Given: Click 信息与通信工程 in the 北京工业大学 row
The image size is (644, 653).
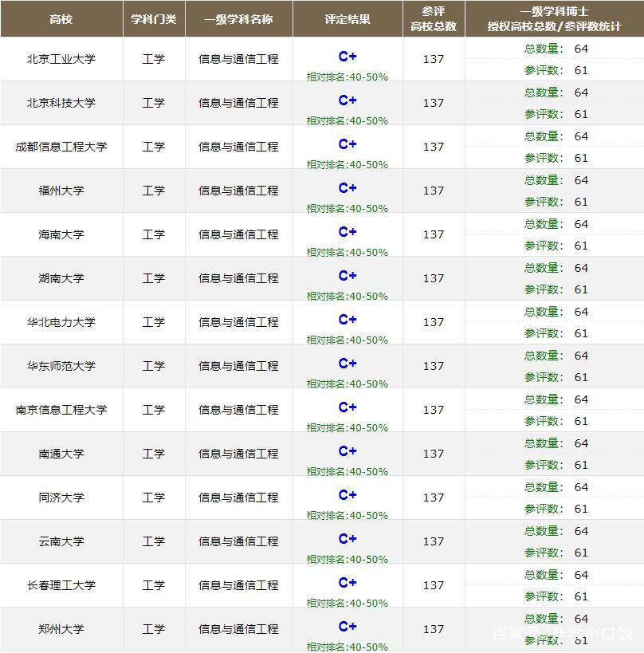Looking at the screenshot, I should pos(238,59).
